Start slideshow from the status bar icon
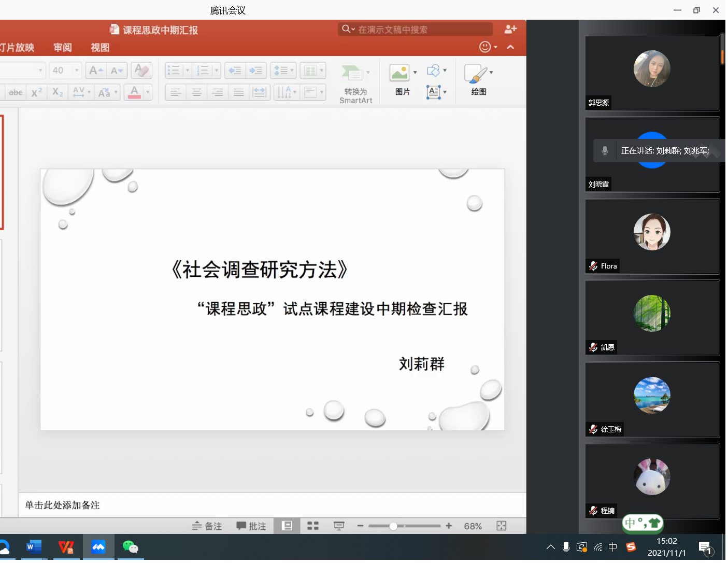Viewport: 728px width, 563px height. (339, 526)
